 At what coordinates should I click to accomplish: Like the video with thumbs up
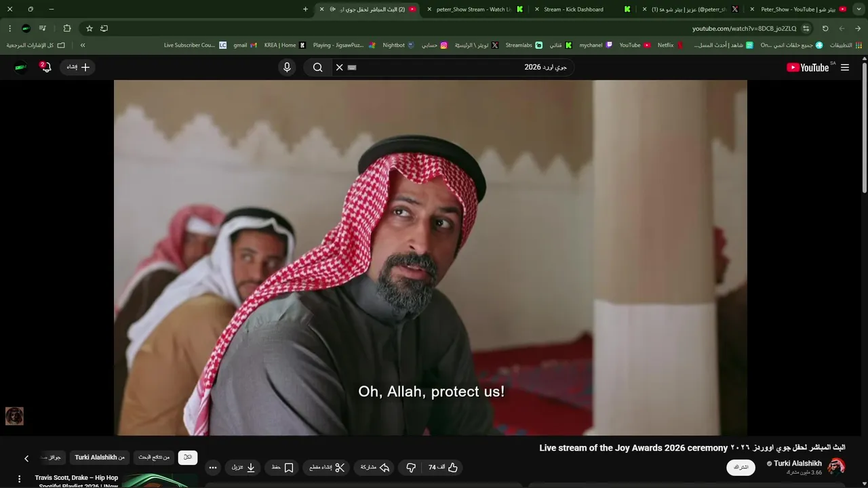click(443, 468)
